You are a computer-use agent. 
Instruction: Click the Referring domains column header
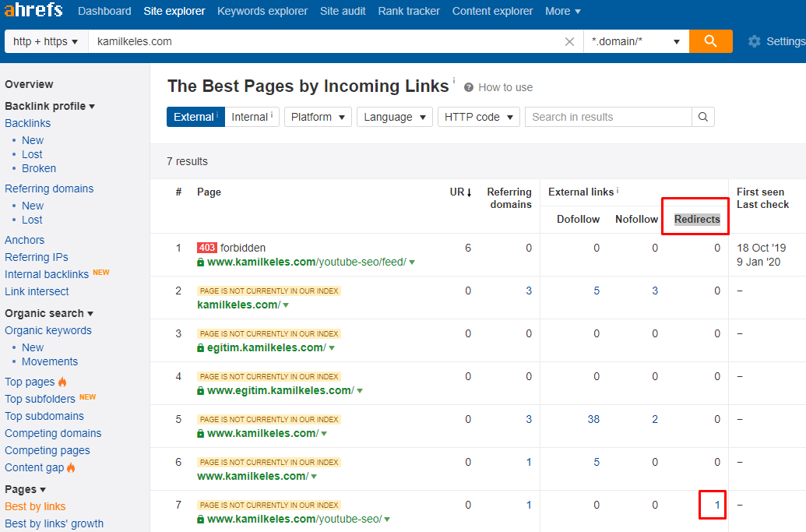pyautogui.click(x=509, y=199)
